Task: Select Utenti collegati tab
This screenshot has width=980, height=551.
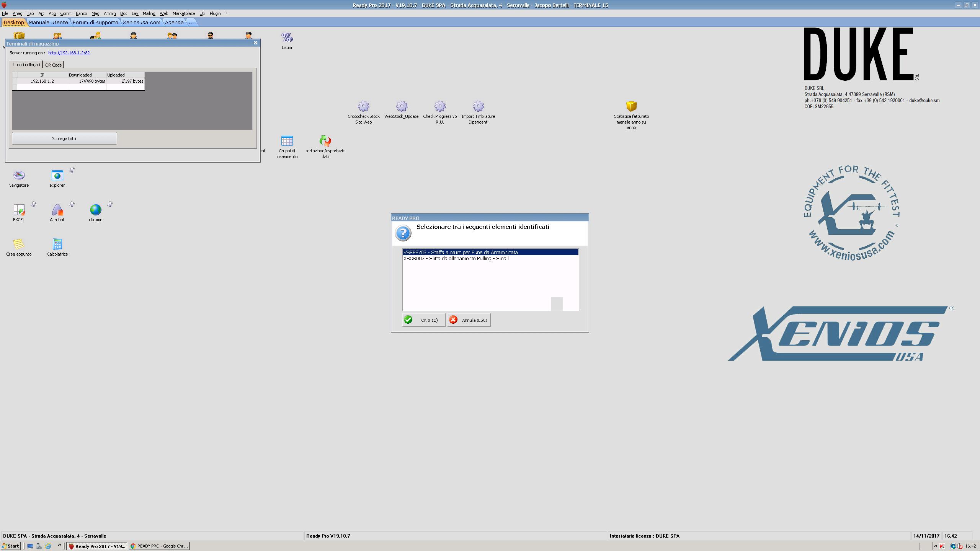Action: click(26, 65)
